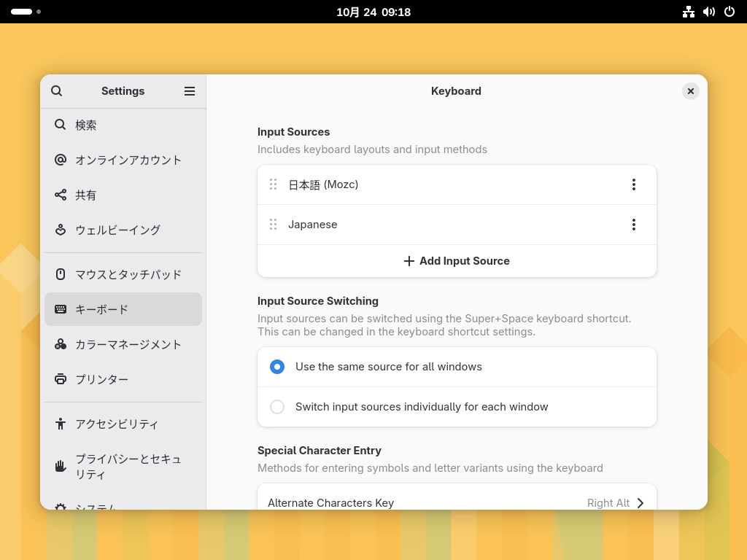This screenshot has width=747, height=560.
Task: Select Use the same source for all windows
Action: [277, 367]
